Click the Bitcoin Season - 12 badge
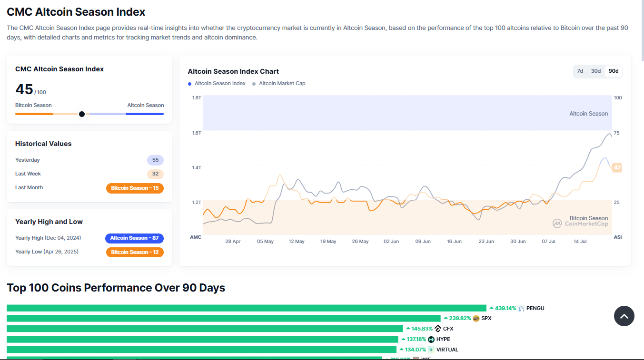 (x=135, y=252)
